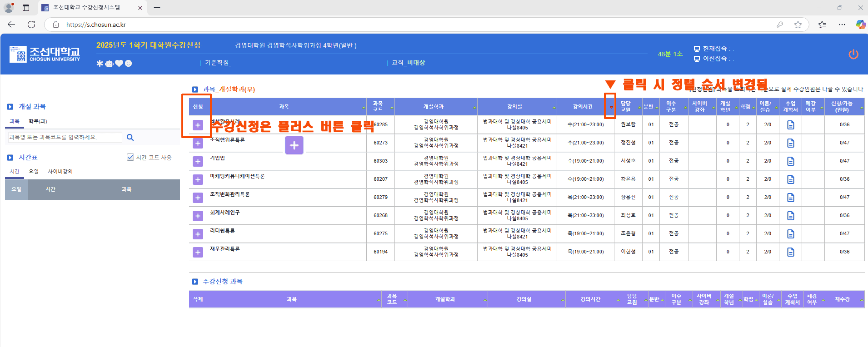Screen dimensions: 868x347
Task: Click the search magnifier icon
Action: pos(130,138)
